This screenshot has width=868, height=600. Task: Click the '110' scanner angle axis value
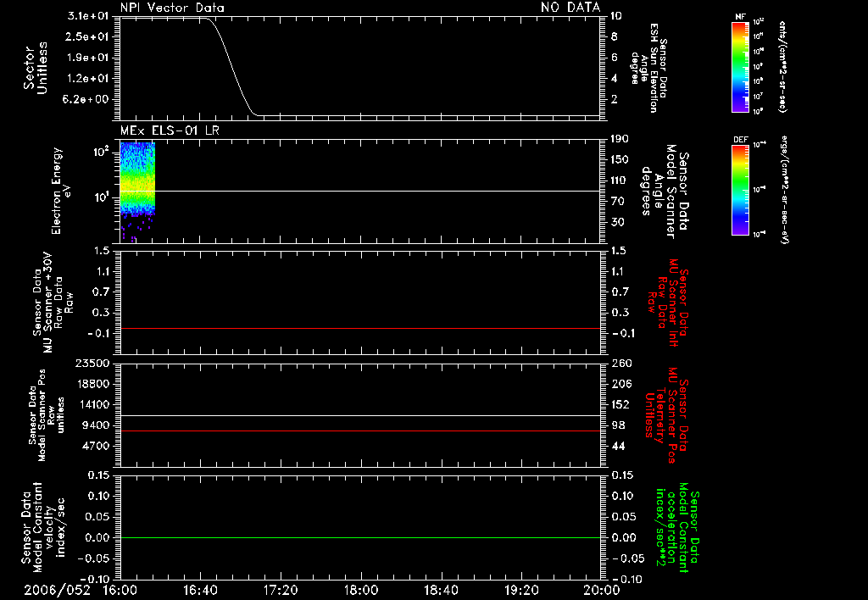pos(620,181)
